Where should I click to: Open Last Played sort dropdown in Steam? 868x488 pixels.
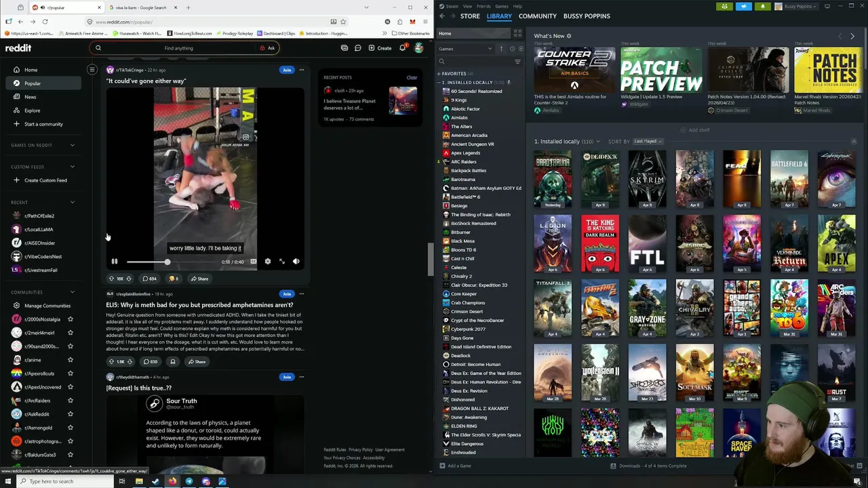point(648,142)
